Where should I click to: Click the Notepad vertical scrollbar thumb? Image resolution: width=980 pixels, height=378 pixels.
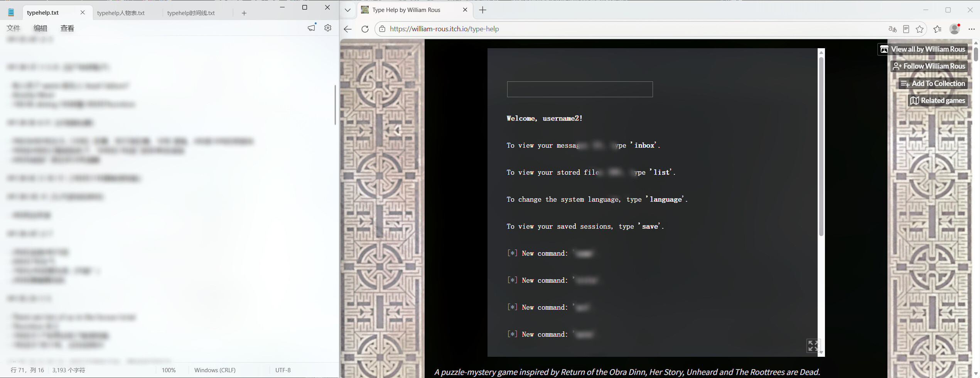coord(335,105)
